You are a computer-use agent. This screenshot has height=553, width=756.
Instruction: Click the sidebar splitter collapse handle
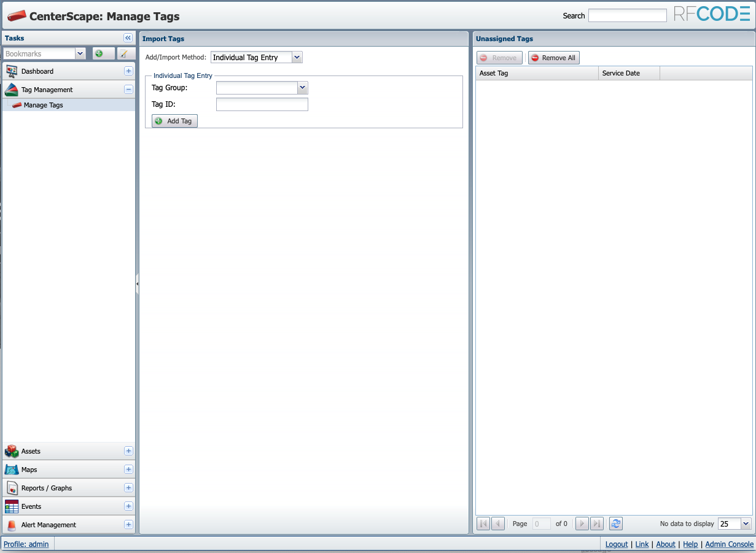[137, 284]
